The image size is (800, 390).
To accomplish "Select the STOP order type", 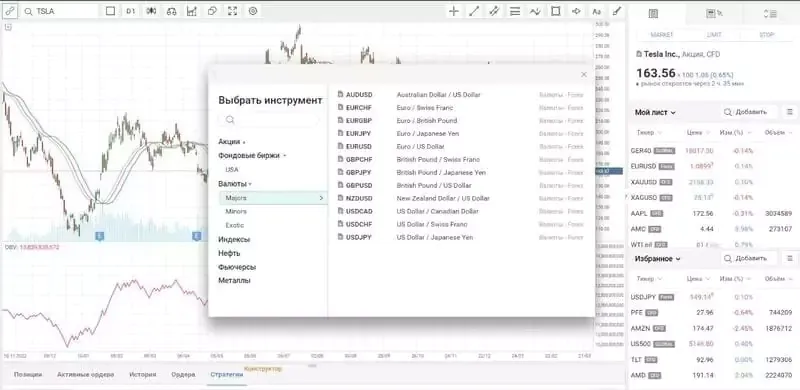I will (766, 35).
